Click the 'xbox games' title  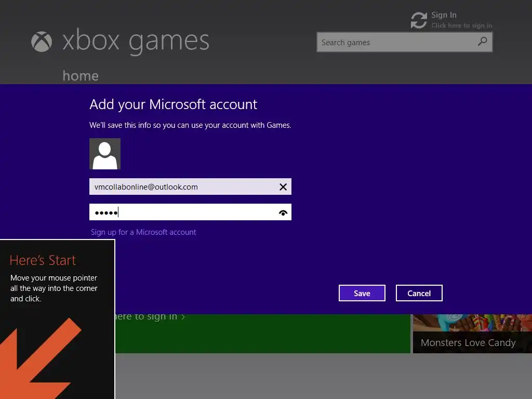coord(136,41)
